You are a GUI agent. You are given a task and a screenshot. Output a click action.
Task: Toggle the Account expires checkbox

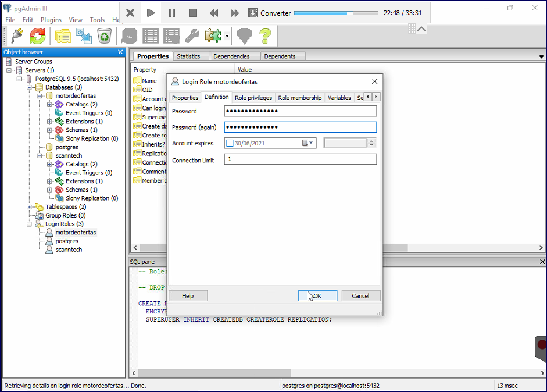(230, 143)
